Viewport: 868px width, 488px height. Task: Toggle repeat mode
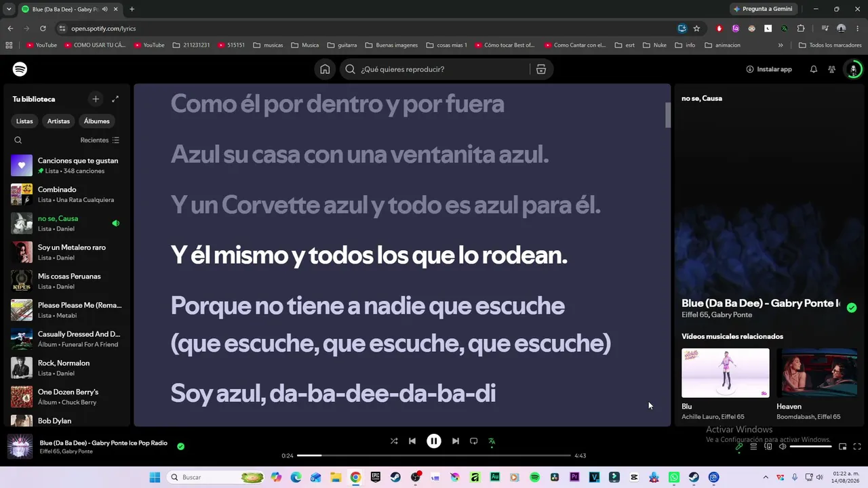pyautogui.click(x=474, y=441)
